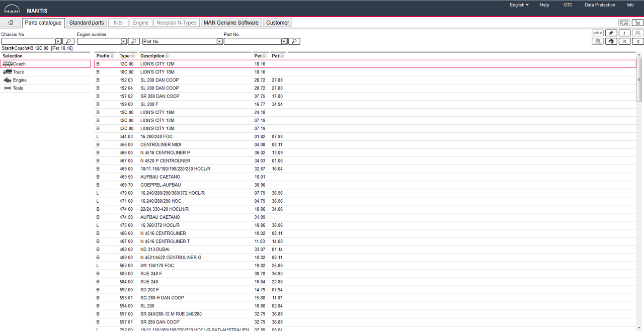
Task: Switch to Parts catalogue tab
Action: (44, 23)
